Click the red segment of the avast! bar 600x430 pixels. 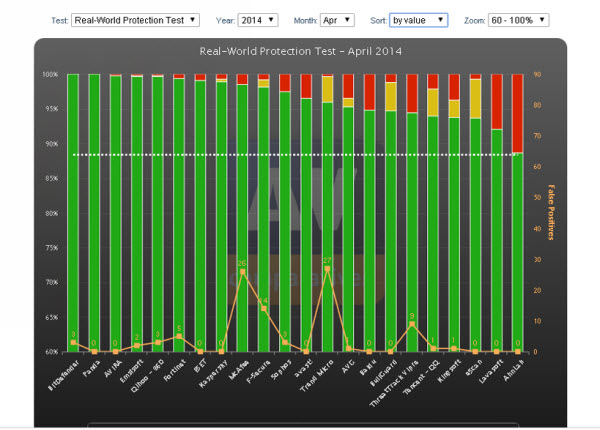tap(306, 86)
